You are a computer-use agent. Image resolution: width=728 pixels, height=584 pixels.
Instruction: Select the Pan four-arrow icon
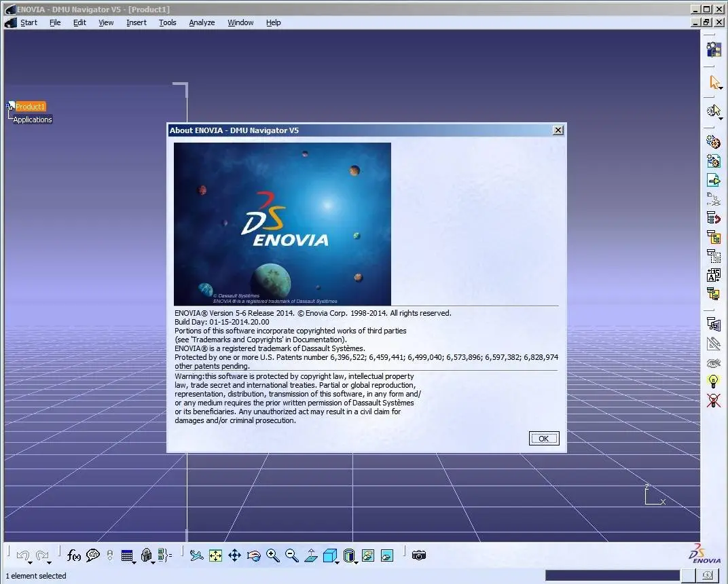234,555
